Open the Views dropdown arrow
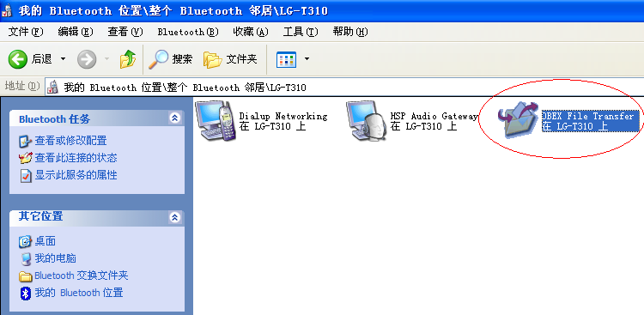The image size is (644, 315). point(307,59)
